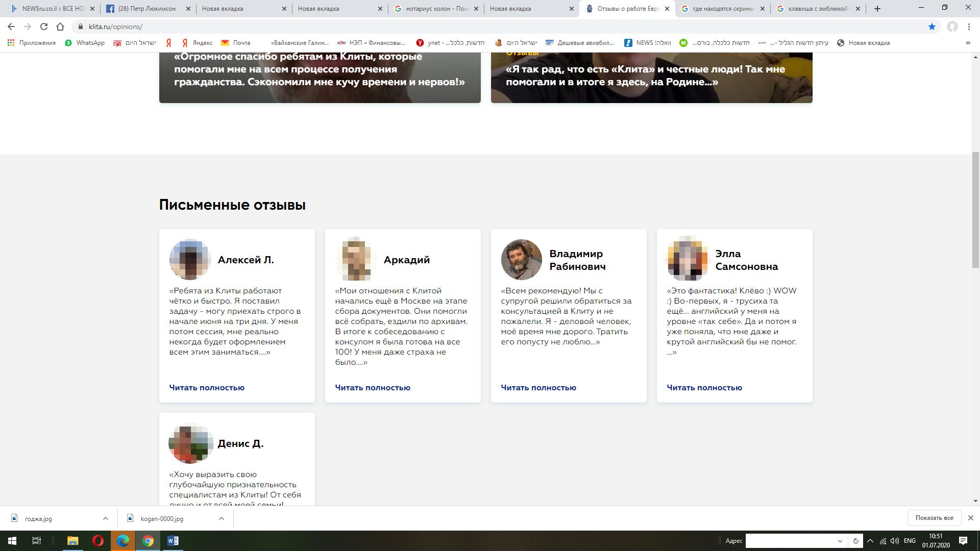Open the Windows notification center
980x551 pixels.
[963, 541]
